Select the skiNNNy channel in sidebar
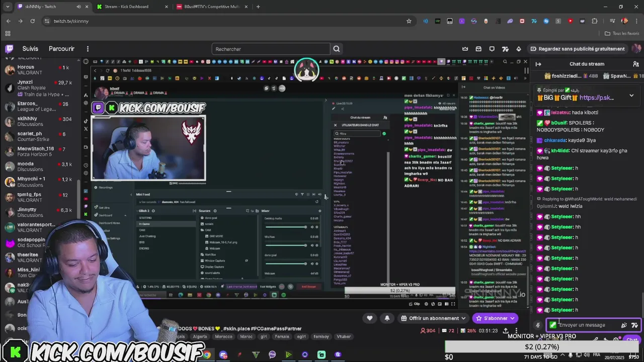The height and width of the screenshot is (362, 644). point(40,121)
